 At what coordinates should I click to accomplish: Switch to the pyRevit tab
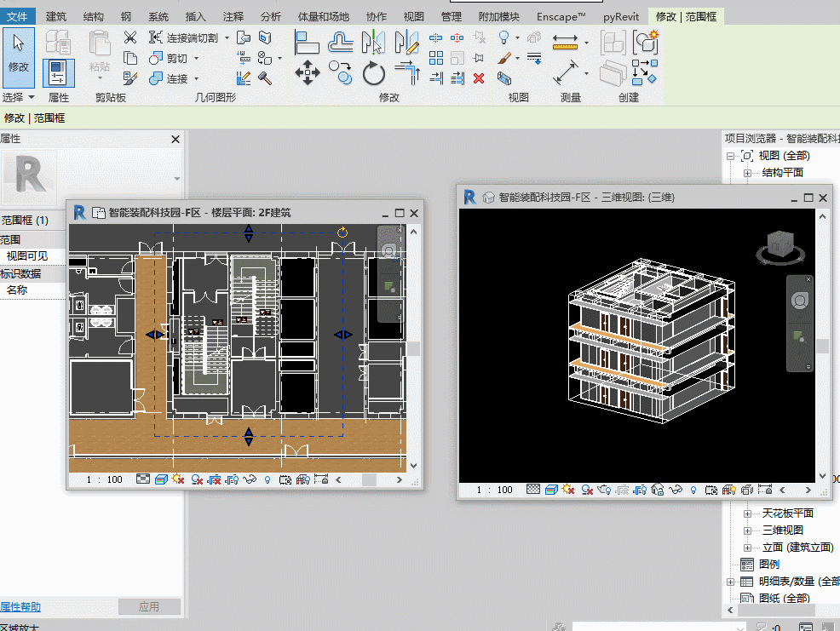623,16
